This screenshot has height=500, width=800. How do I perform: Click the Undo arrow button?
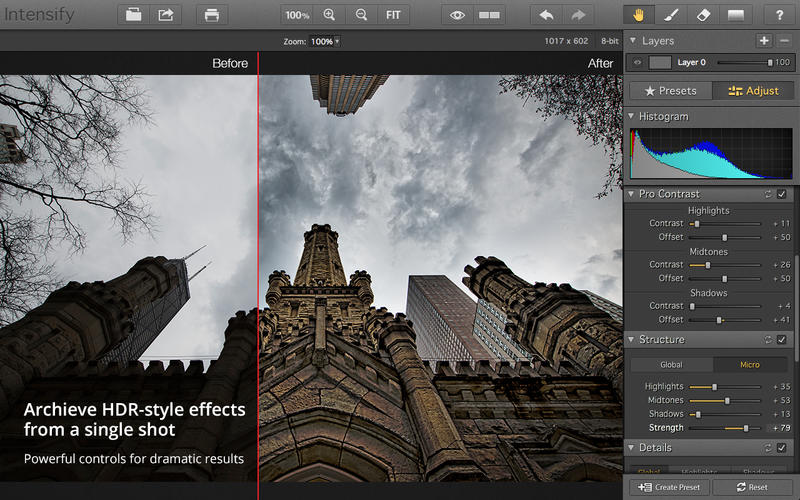pyautogui.click(x=545, y=15)
